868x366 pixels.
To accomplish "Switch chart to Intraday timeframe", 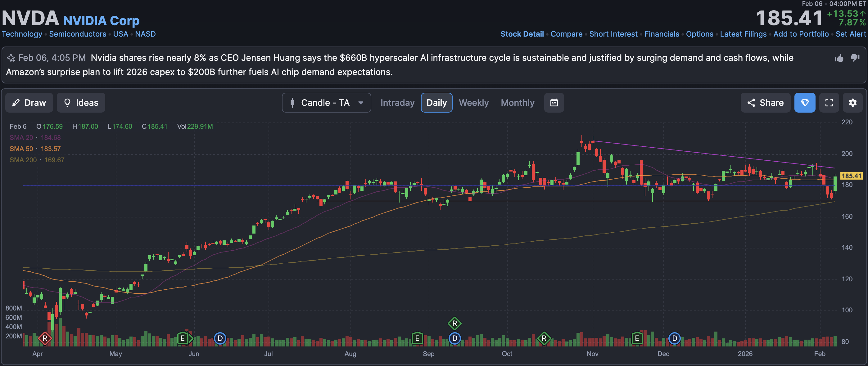I will click(x=397, y=103).
